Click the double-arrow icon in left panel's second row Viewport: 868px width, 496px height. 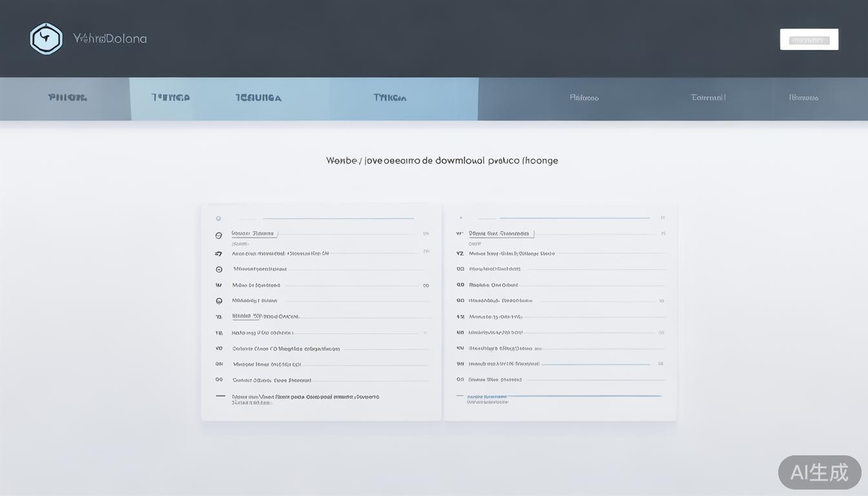[x=218, y=254]
